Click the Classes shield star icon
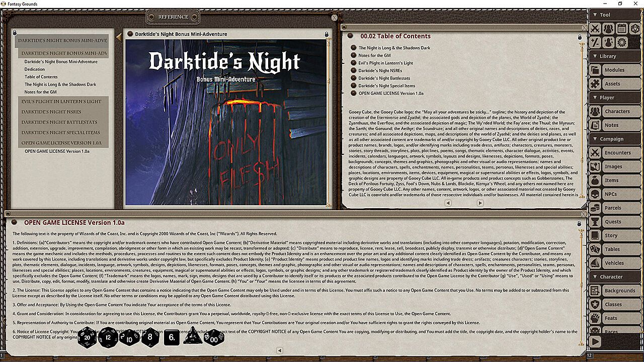Screen dimensions: 644x362 coord(595,304)
